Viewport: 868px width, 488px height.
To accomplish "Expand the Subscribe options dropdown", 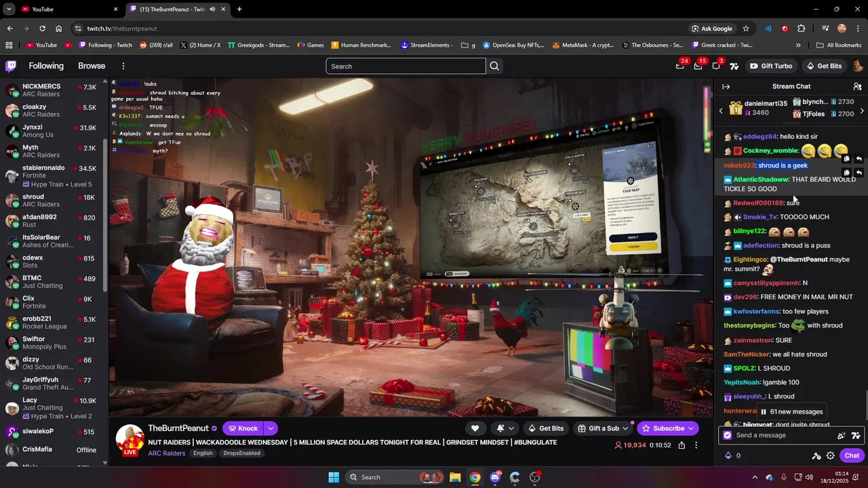I will tap(691, 428).
